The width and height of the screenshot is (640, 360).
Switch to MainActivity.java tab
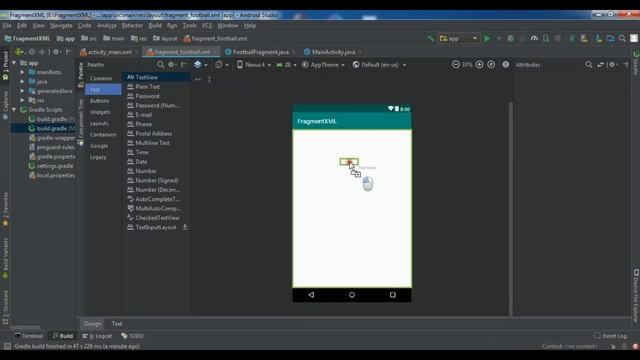pos(333,52)
